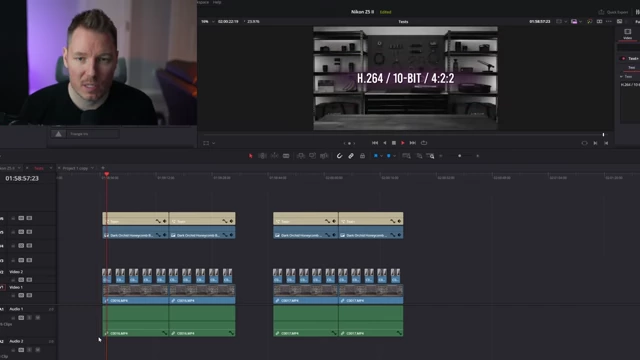
Task: Disable the Video 1 track
Action: (x=29, y=296)
